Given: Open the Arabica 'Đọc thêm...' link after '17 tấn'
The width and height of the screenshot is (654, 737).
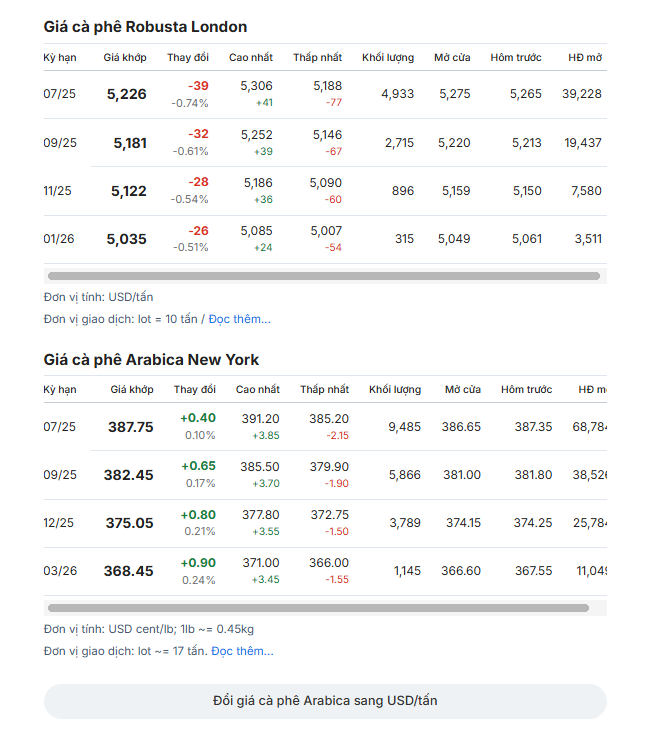Looking at the screenshot, I should coord(242,651).
